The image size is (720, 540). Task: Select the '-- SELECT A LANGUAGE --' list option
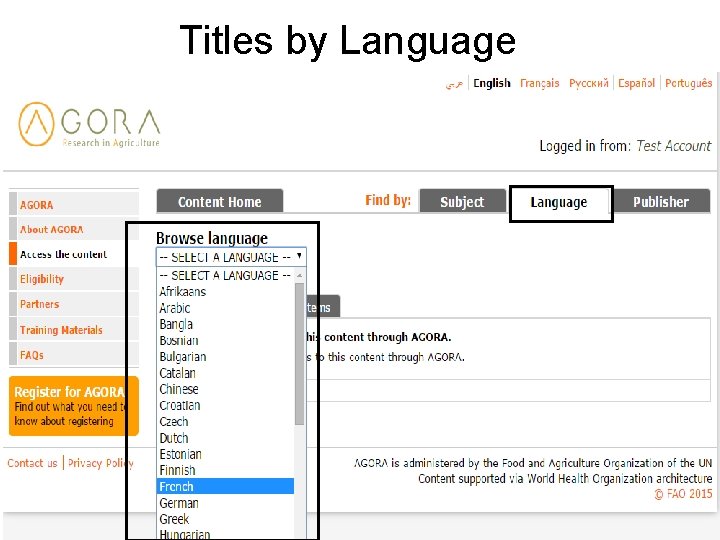pyautogui.click(x=225, y=276)
